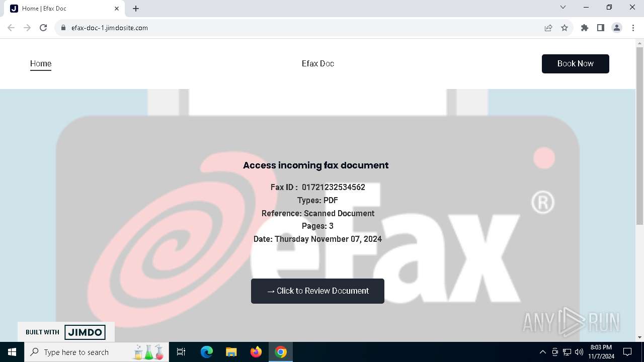644x362 pixels.
Task: Go back to the previous page
Action: 11,28
